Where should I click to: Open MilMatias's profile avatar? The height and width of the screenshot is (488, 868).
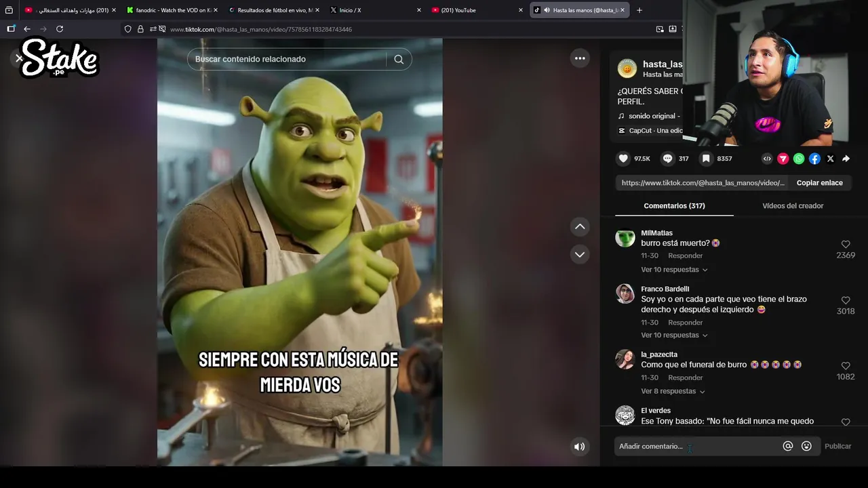(625, 239)
